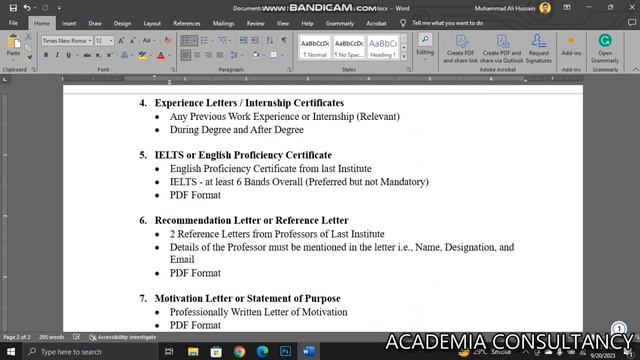640x360 pixels.
Task: Open the font name combo box
Action: pyautogui.click(x=67, y=41)
